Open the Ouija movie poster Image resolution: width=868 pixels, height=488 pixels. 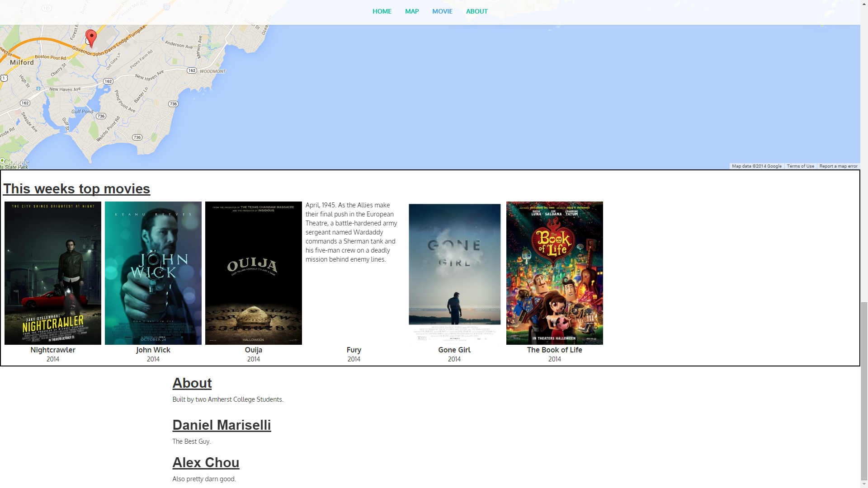click(254, 273)
